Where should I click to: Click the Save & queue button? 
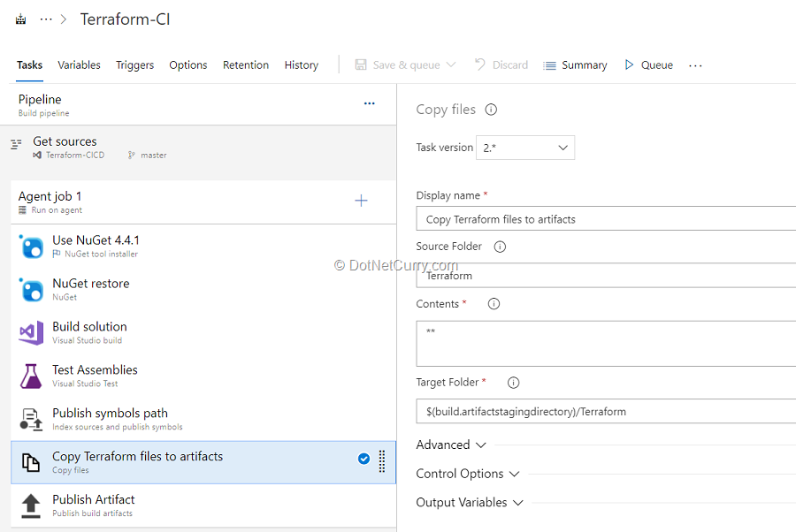click(397, 65)
